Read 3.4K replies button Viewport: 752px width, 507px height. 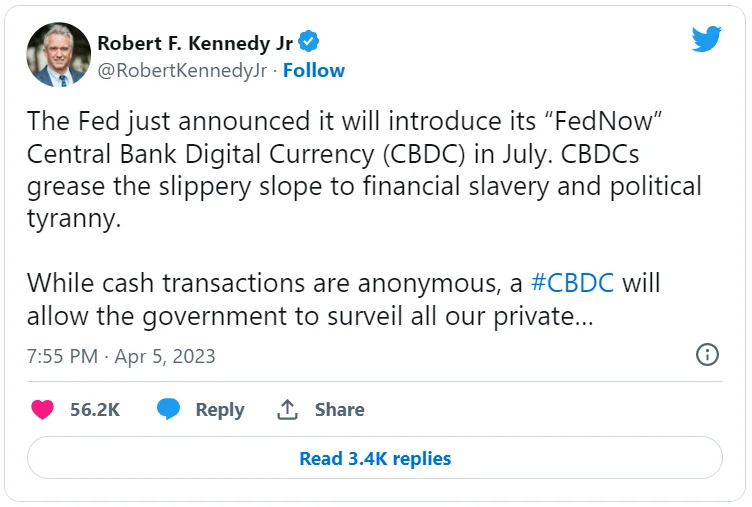[375, 459]
